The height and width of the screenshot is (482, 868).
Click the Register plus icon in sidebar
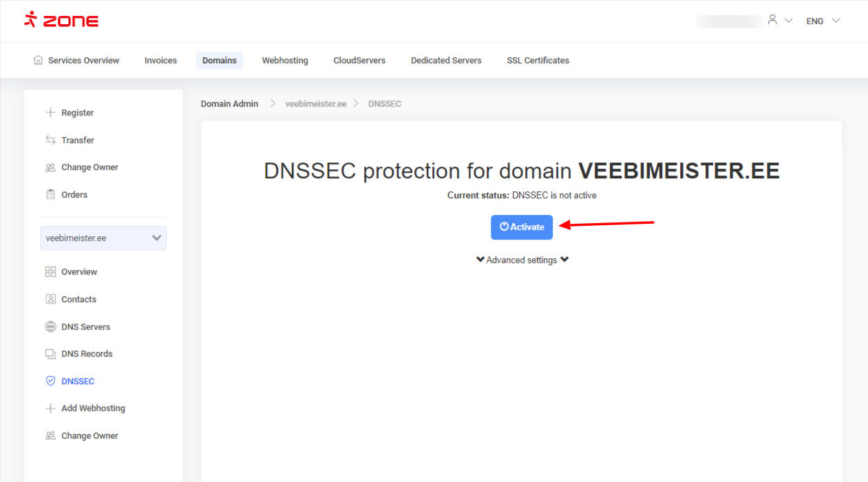(x=50, y=113)
